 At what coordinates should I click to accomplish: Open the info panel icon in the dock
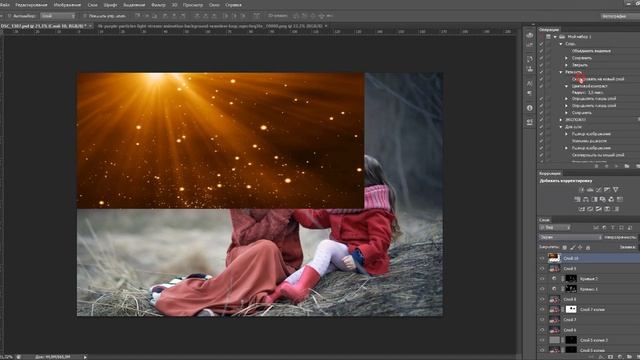pyautogui.click(x=529, y=108)
